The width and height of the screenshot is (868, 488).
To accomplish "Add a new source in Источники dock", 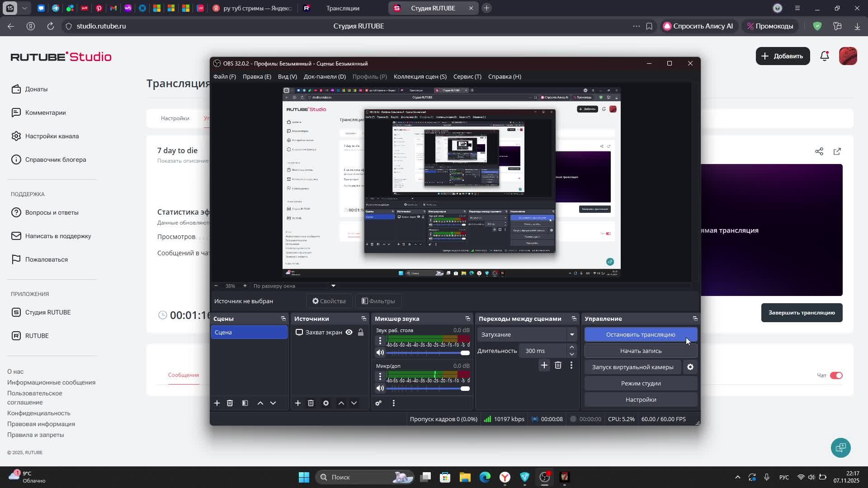I will (298, 403).
